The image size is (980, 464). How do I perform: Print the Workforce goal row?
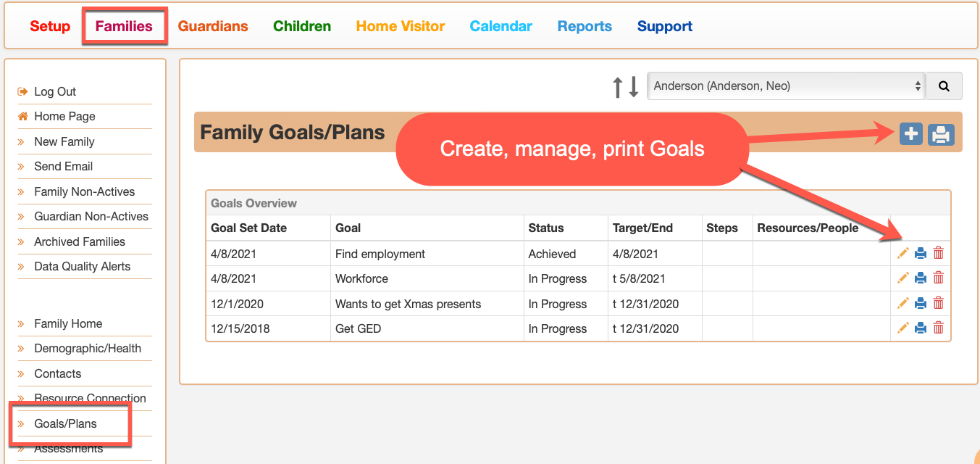coord(921,278)
